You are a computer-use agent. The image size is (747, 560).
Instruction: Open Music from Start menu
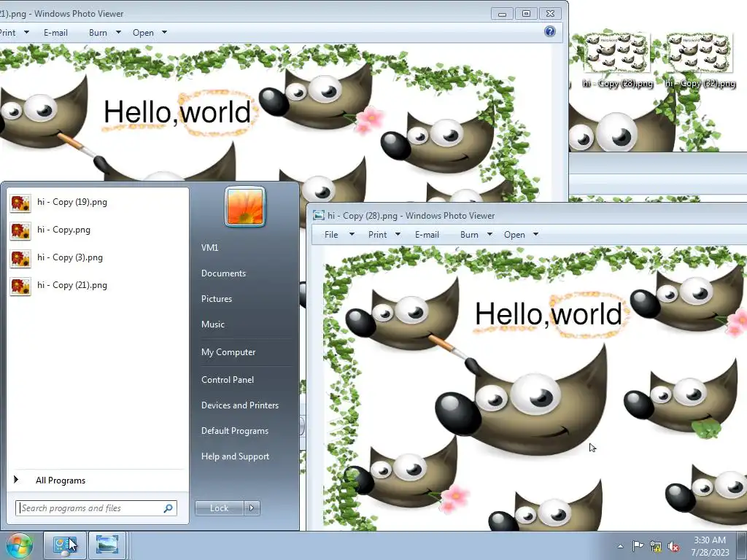coord(212,324)
